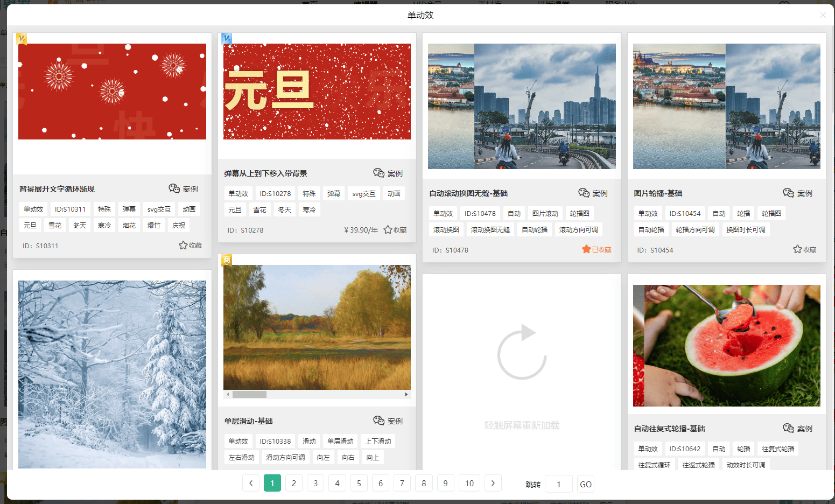Viewport: 835px width, 504px height.
Task: Open the autumn meadow painting thumbnail
Action: (x=317, y=327)
